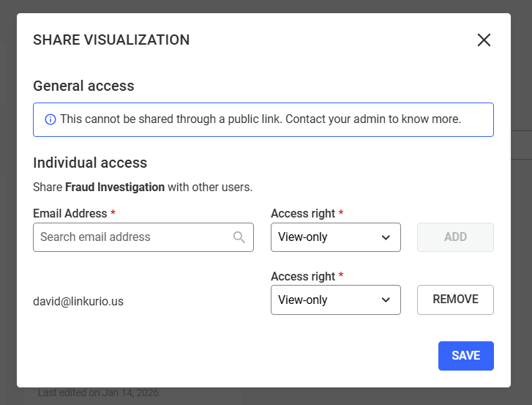The image size is (532, 405).
Task: Save the sharing settings
Action: coord(465,356)
